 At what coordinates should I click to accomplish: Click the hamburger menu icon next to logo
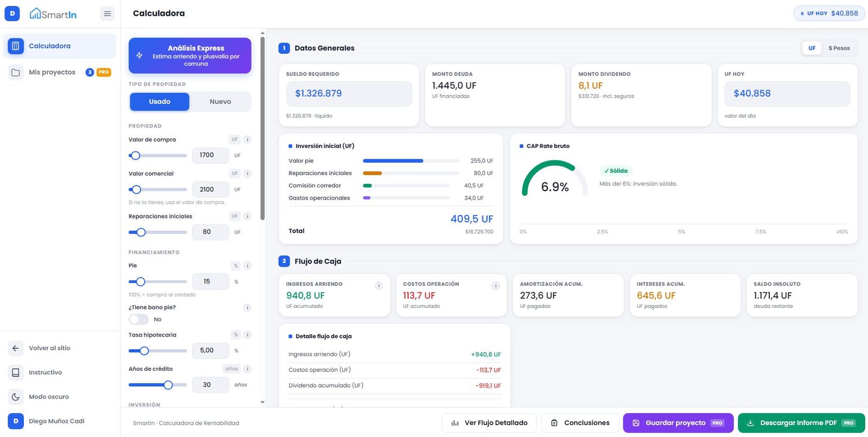point(107,14)
